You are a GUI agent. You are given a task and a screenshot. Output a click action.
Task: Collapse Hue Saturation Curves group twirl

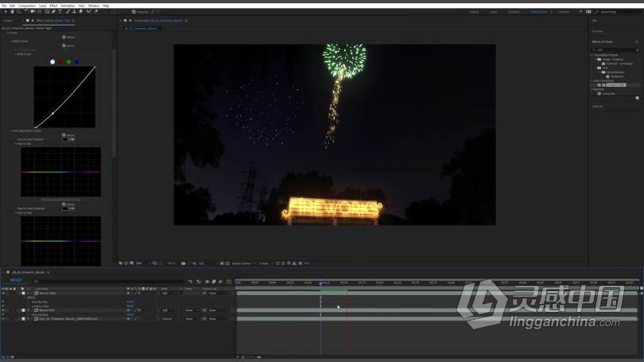[x=11, y=130]
